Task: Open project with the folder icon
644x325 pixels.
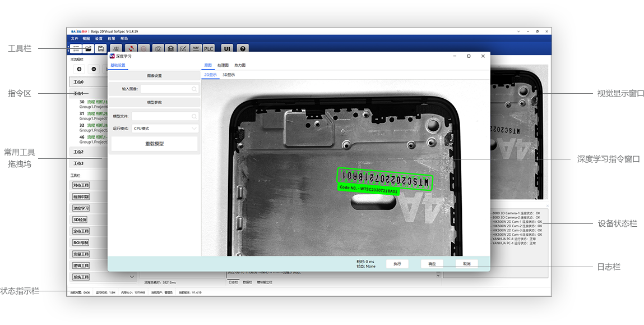Action: (89, 48)
